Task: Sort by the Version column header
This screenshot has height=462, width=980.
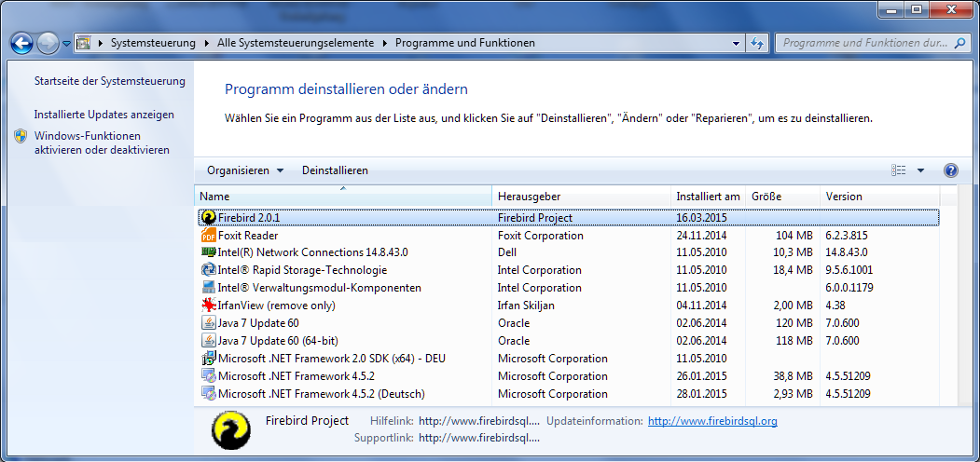Action: pos(880,196)
